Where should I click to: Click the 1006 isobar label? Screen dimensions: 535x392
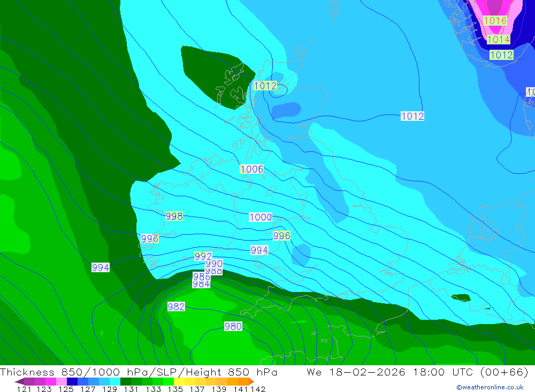(x=252, y=169)
